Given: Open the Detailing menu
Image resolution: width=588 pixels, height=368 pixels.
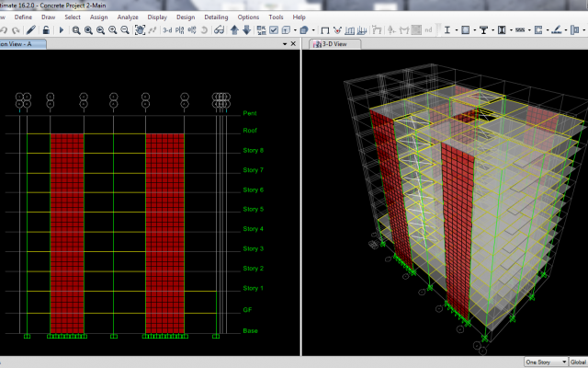Looking at the screenshot, I should [216, 17].
